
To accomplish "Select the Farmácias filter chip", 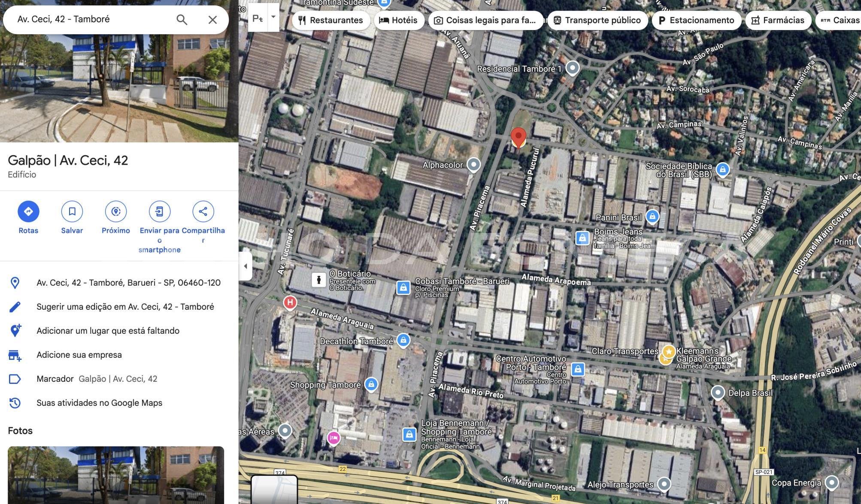I will pos(778,20).
